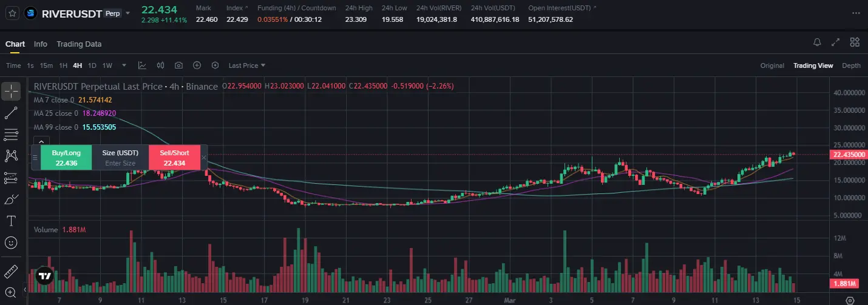Click the MA 25 close indicator legend
The width and height of the screenshot is (868, 305).
coord(75,113)
